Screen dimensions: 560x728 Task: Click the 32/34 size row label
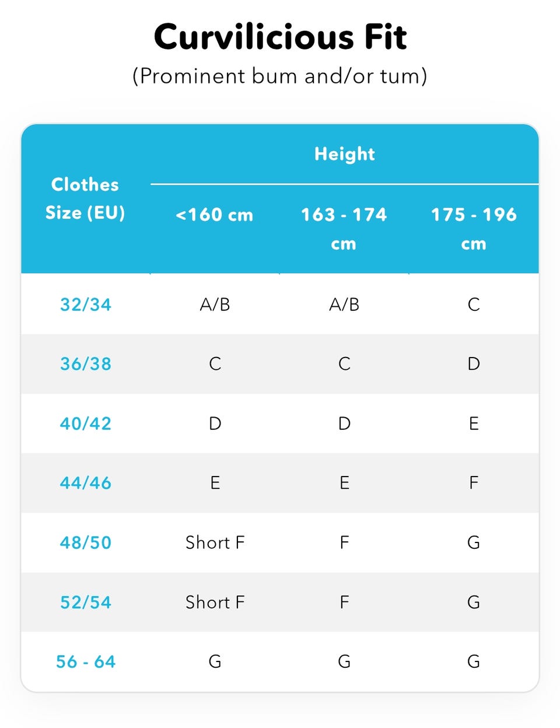[86, 304]
